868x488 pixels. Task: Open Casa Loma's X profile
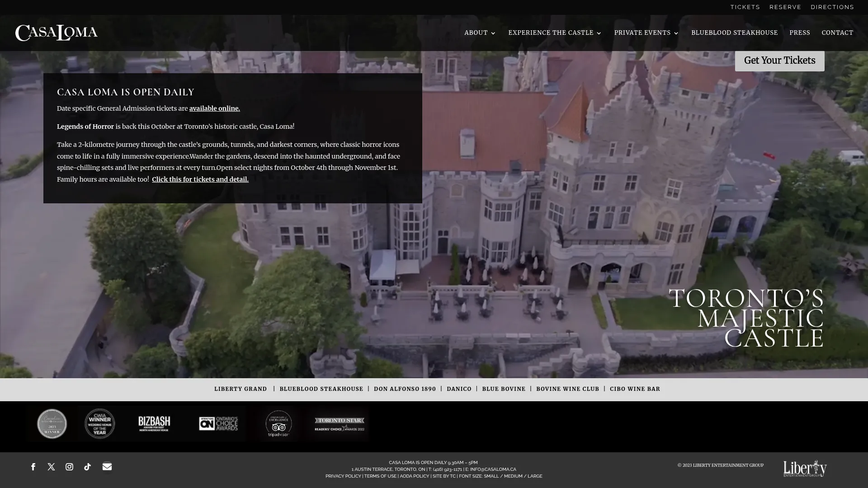click(x=51, y=467)
